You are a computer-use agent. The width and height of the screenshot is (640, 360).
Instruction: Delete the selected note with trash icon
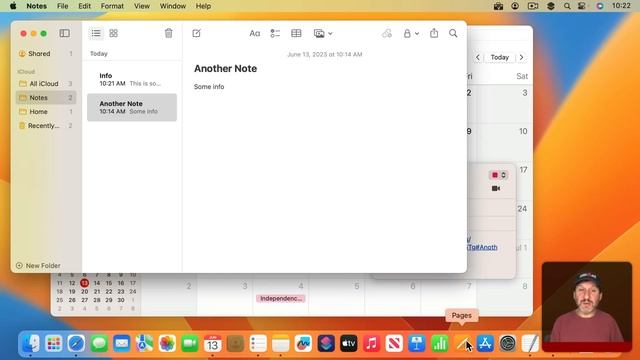[x=169, y=33]
